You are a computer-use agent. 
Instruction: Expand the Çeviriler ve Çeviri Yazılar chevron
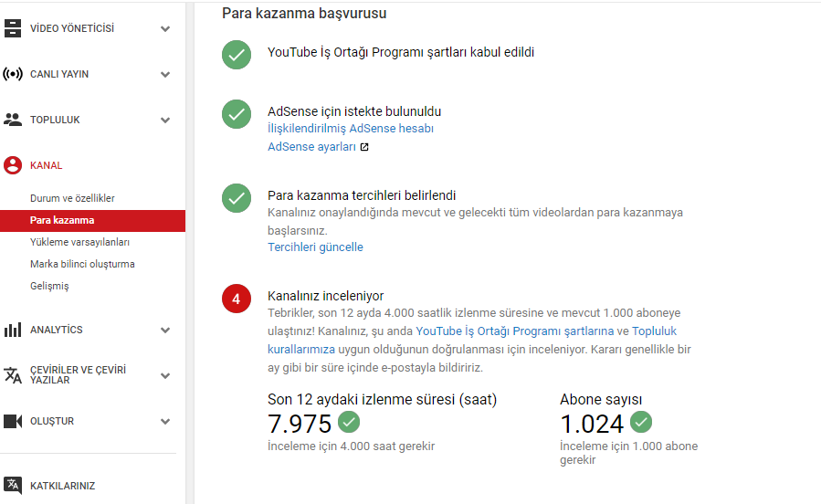pyautogui.click(x=165, y=376)
